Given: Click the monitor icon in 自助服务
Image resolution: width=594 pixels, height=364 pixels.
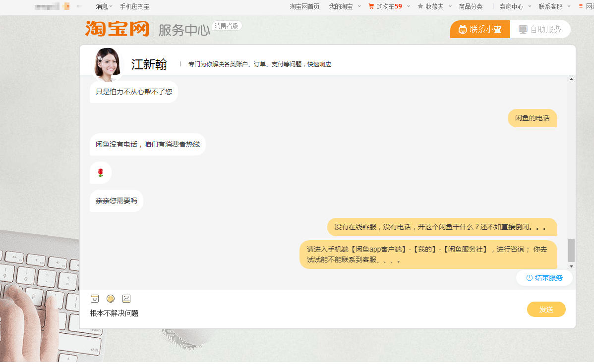Looking at the screenshot, I should [x=523, y=30].
